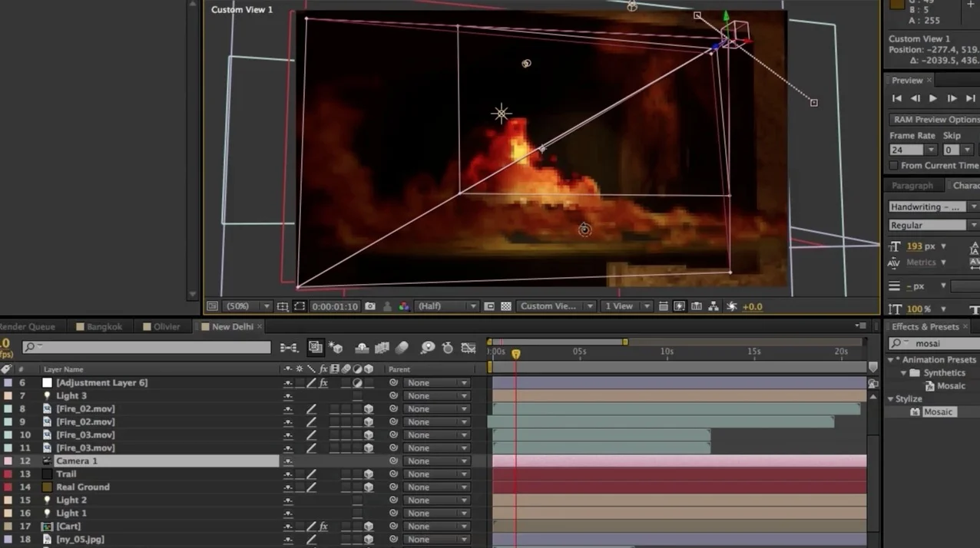Click reset exposure aperture icon
This screenshot has height=548, width=980.
click(x=732, y=306)
